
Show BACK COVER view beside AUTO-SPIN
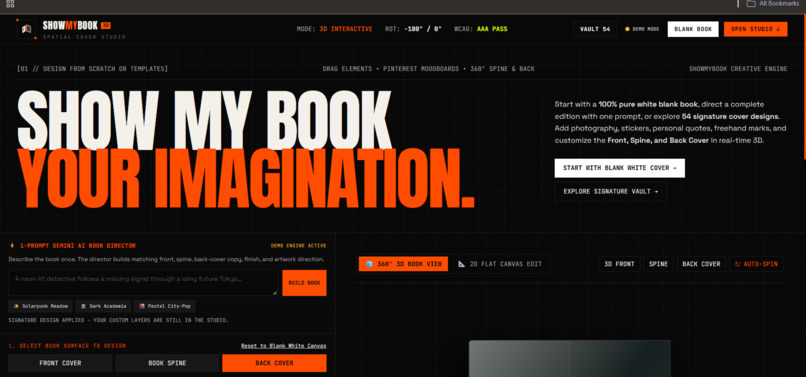pyautogui.click(x=701, y=264)
